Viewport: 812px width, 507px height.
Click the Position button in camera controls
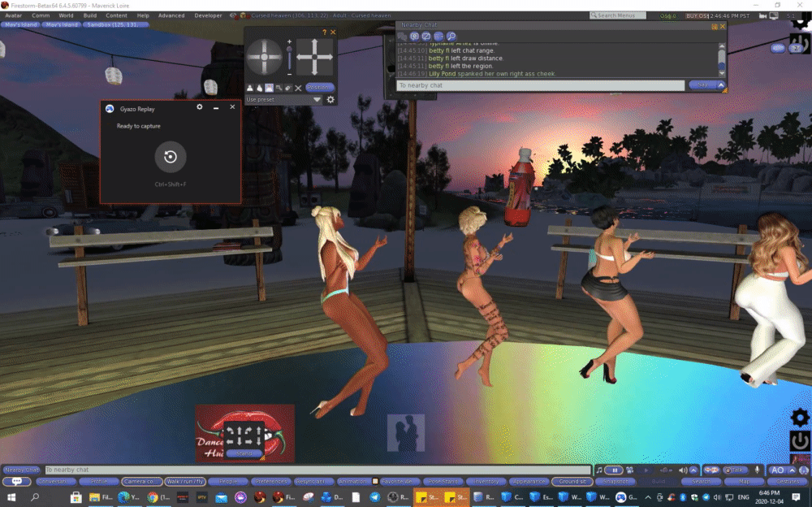tap(319, 88)
